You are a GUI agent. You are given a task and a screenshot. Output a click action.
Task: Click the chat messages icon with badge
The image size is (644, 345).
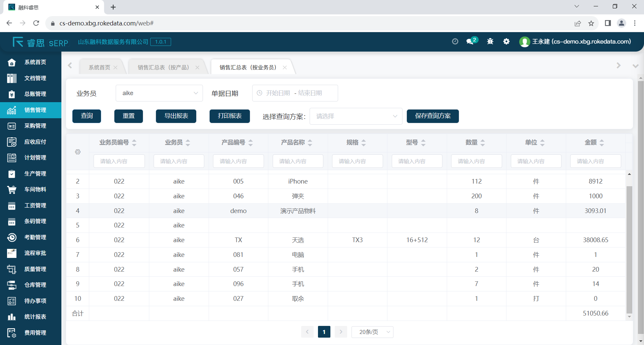coord(471,42)
